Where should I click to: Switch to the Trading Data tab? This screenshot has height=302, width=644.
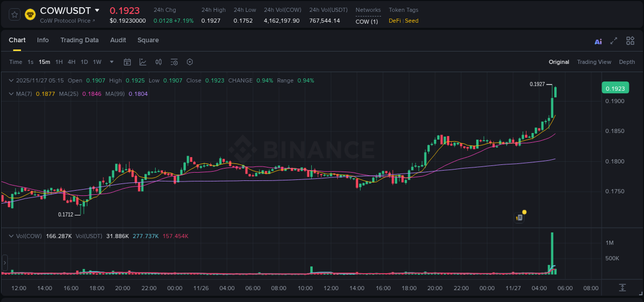[x=79, y=40]
